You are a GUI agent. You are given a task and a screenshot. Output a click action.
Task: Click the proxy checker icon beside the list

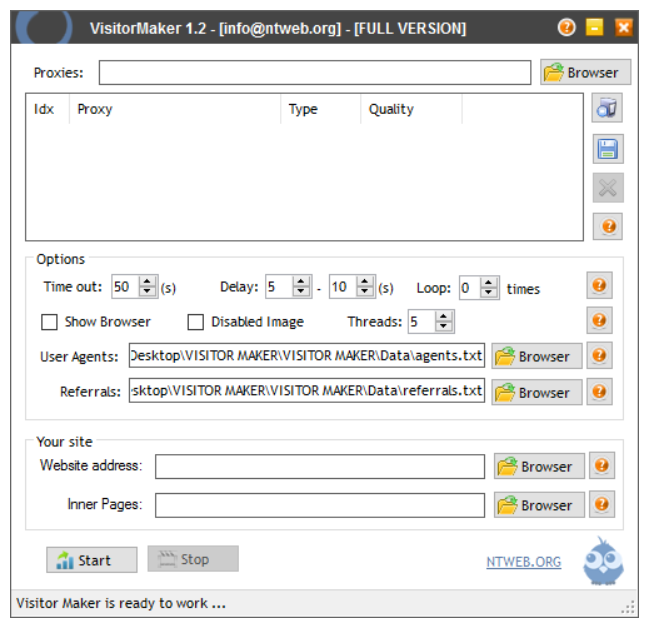(607, 108)
